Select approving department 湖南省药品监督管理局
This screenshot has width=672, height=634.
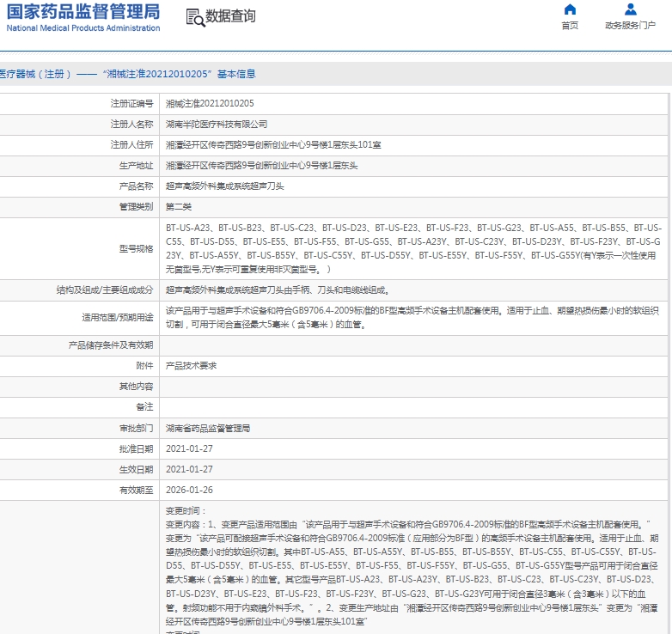coord(208,429)
